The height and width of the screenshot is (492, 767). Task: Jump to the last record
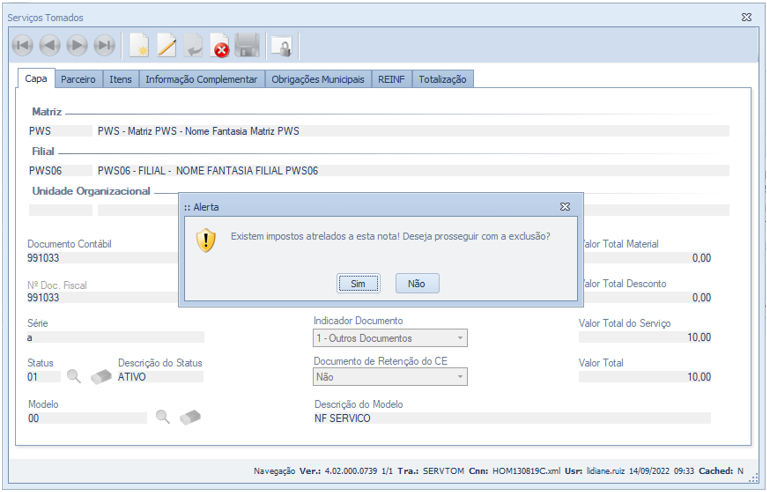[x=104, y=45]
